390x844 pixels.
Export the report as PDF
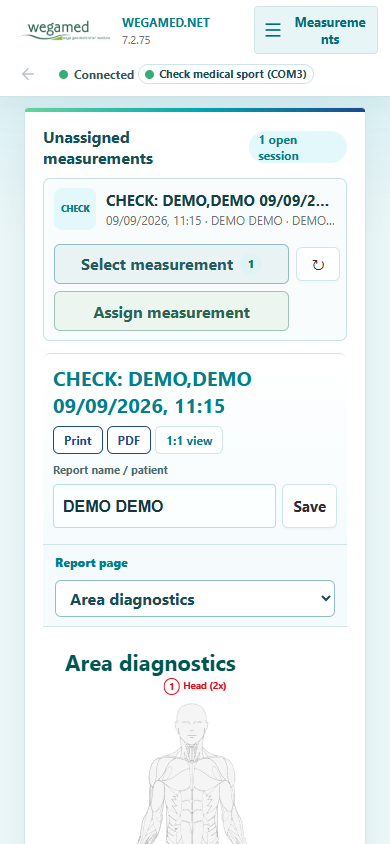click(x=129, y=440)
